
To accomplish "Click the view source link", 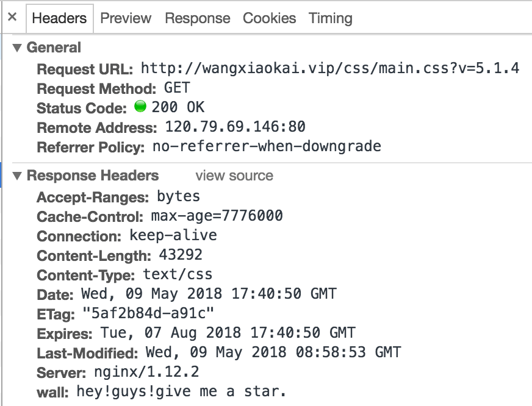I will point(234,176).
